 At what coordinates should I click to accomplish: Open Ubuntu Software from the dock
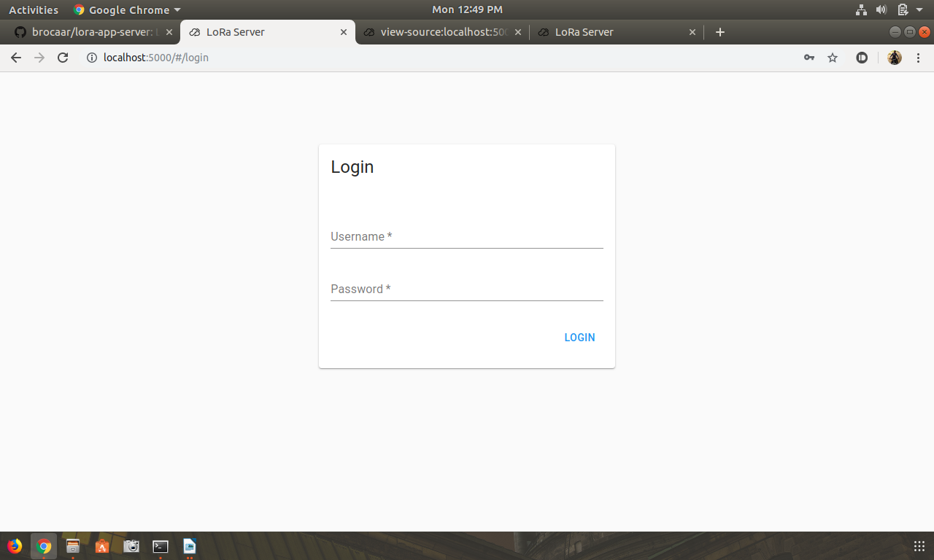(x=102, y=546)
